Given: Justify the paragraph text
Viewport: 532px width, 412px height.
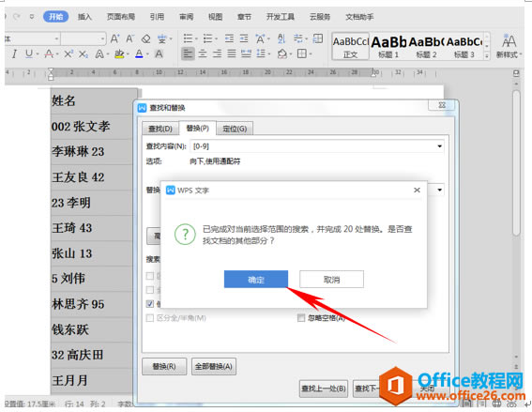Looking at the screenshot, I should click(232, 53).
